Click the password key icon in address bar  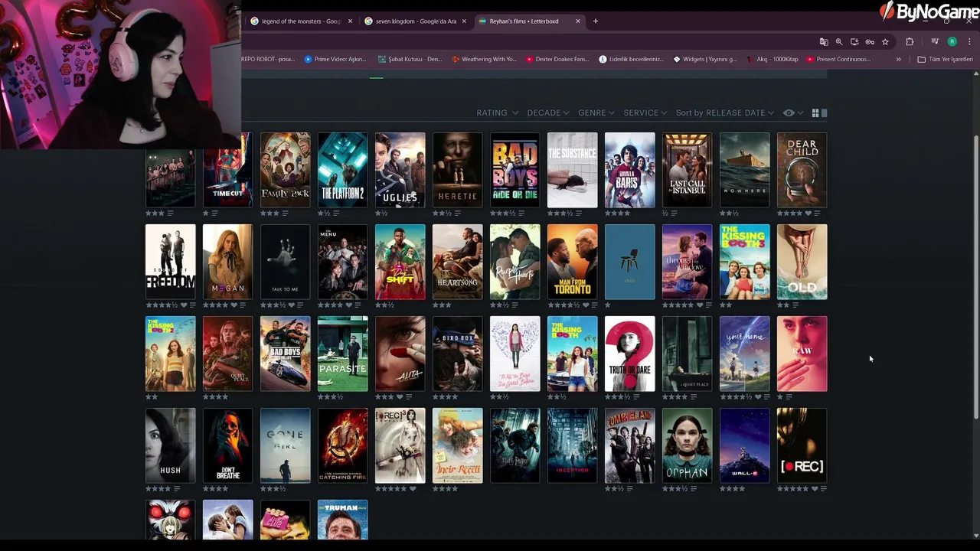[x=870, y=42]
